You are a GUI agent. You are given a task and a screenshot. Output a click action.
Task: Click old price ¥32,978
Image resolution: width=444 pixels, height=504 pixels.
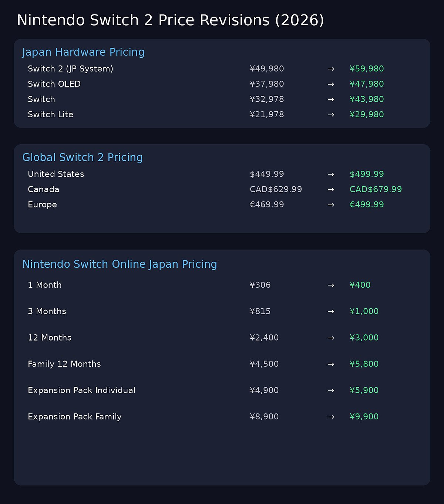[x=267, y=99]
